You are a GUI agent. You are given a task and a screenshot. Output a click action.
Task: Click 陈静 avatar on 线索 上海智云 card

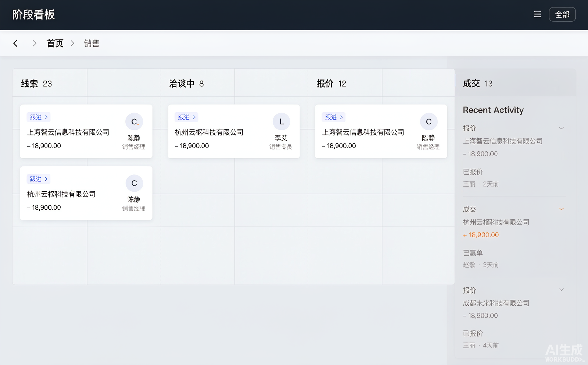tap(134, 121)
